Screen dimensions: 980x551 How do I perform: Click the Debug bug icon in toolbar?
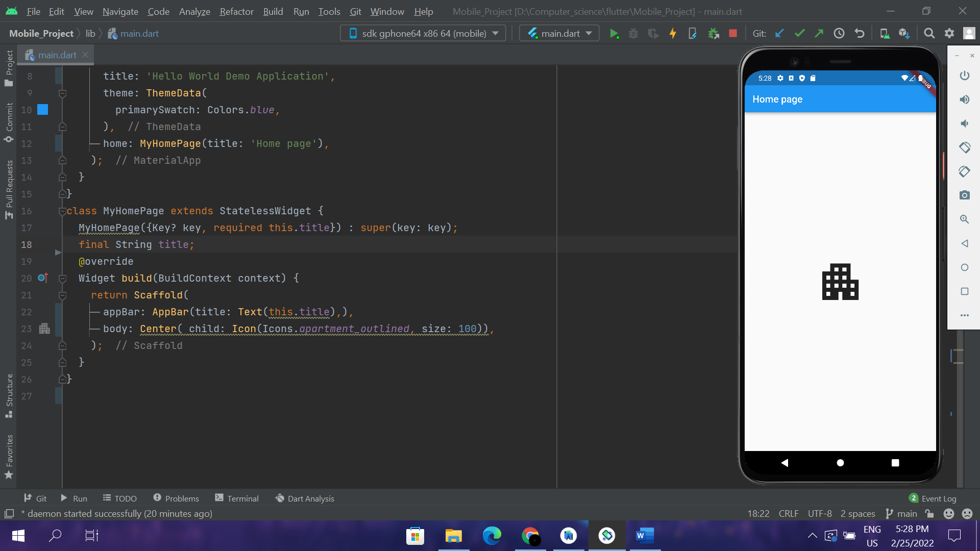coord(633,34)
